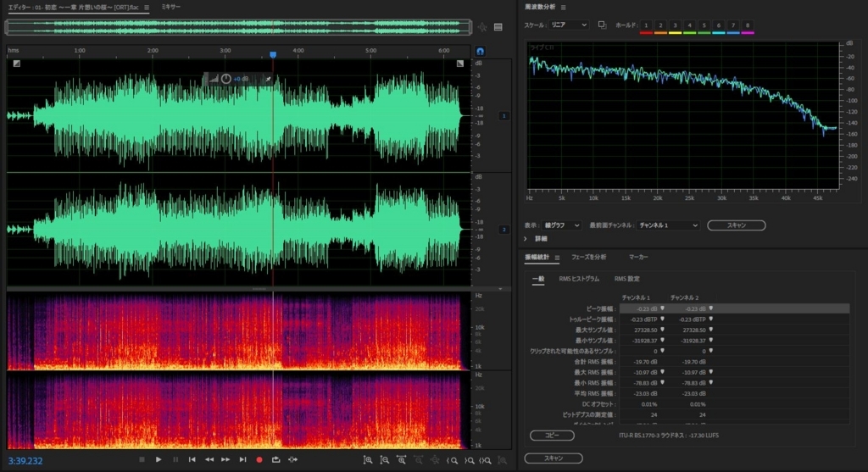Click marker icon beside channel 1 最大サンプル値

pyautogui.click(x=662, y=330)
